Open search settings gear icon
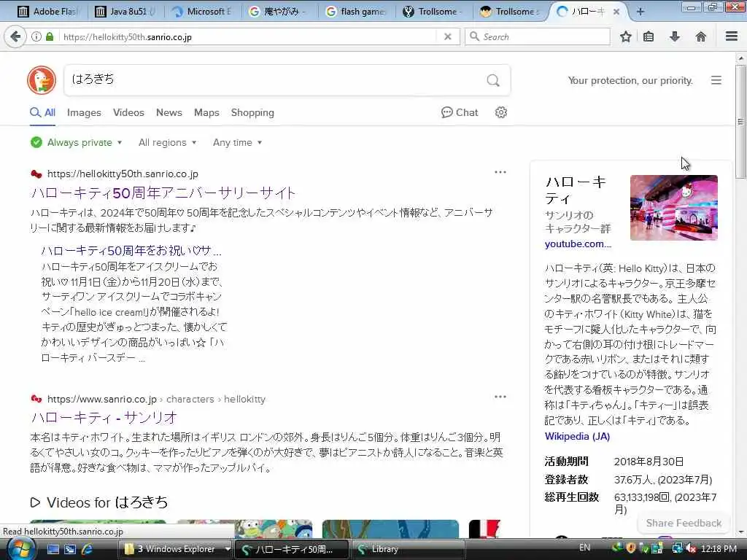This screenshot has height=560, width=747. 500,112
